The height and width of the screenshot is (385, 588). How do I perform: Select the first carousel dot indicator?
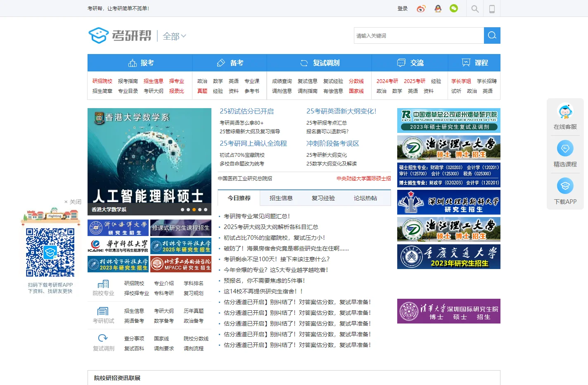click(x=183, y=210)
